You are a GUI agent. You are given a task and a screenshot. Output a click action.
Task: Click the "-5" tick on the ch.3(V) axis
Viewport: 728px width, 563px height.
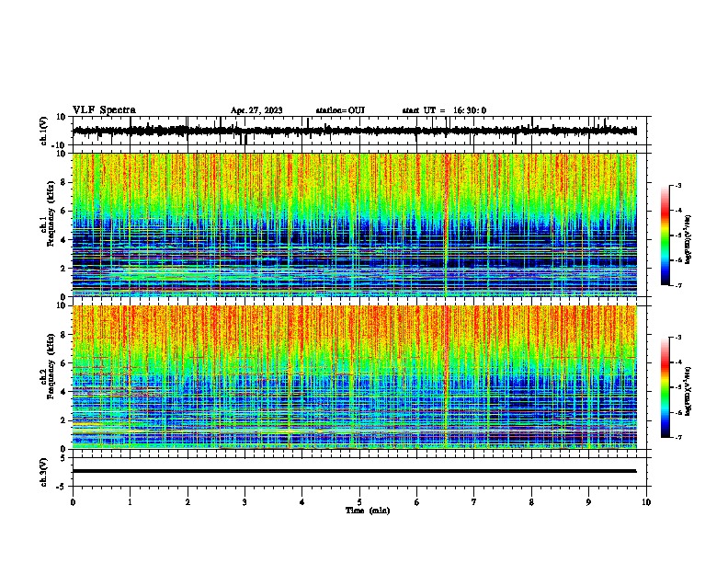[x=63, y=487]
